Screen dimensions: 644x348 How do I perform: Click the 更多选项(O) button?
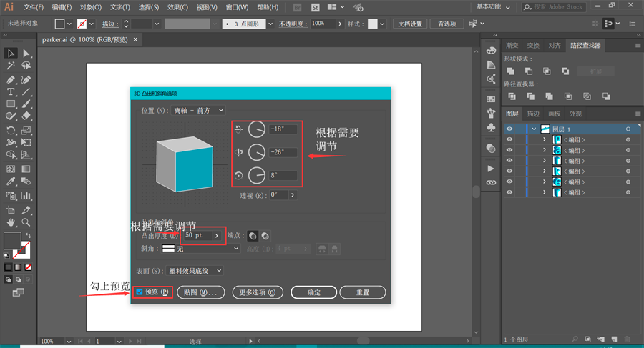[x=258, y=292]
